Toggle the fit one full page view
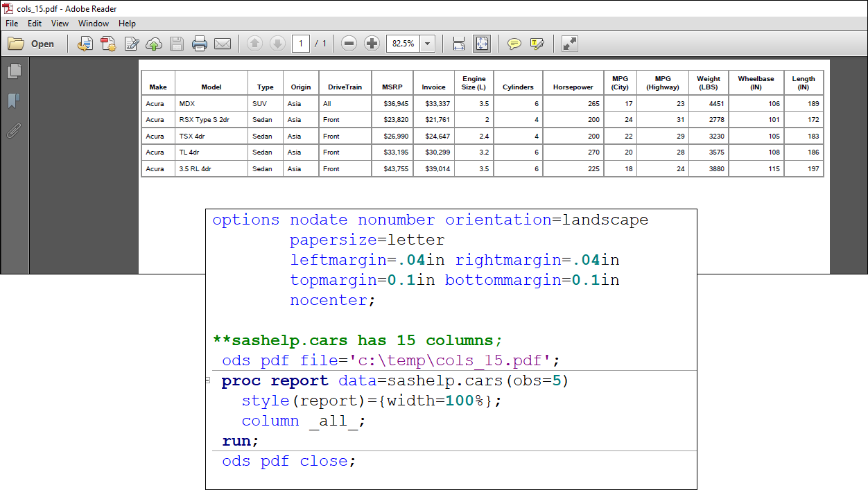The height and width of the screenshot is (490, 868). pyautogui.click(x=482, y=44)
